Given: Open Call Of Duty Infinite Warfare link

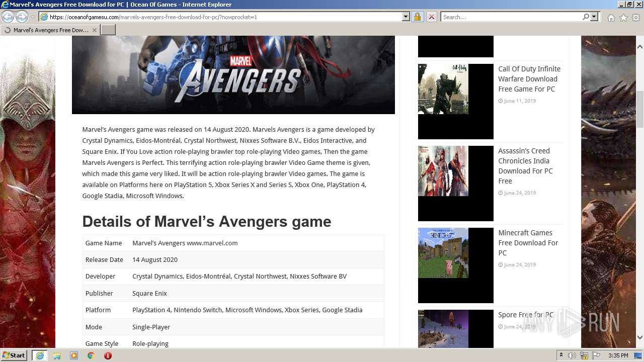Looking at the screenshot, I should 529,79.
